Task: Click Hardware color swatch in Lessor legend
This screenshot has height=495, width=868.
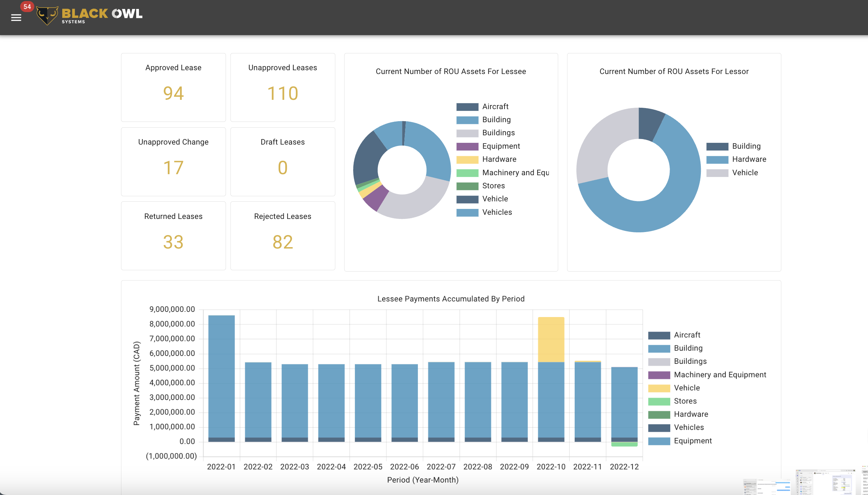Action: 717,160
